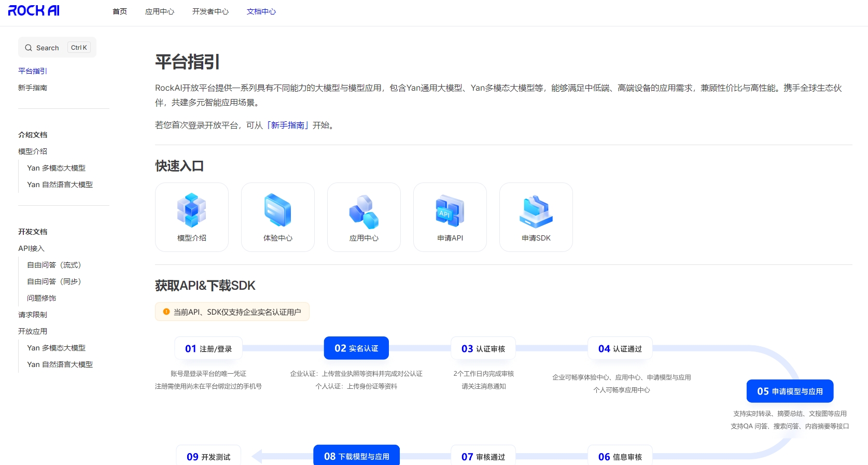Select 模型介绍 in the sidebar

click(x=33, y=151)
